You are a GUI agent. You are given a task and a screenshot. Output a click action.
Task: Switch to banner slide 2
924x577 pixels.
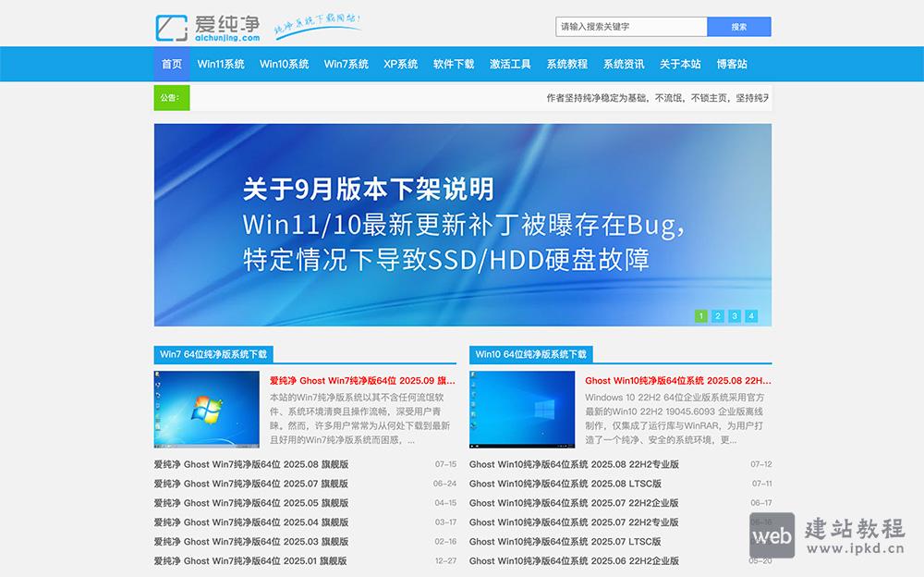click(x=718, y=315)
